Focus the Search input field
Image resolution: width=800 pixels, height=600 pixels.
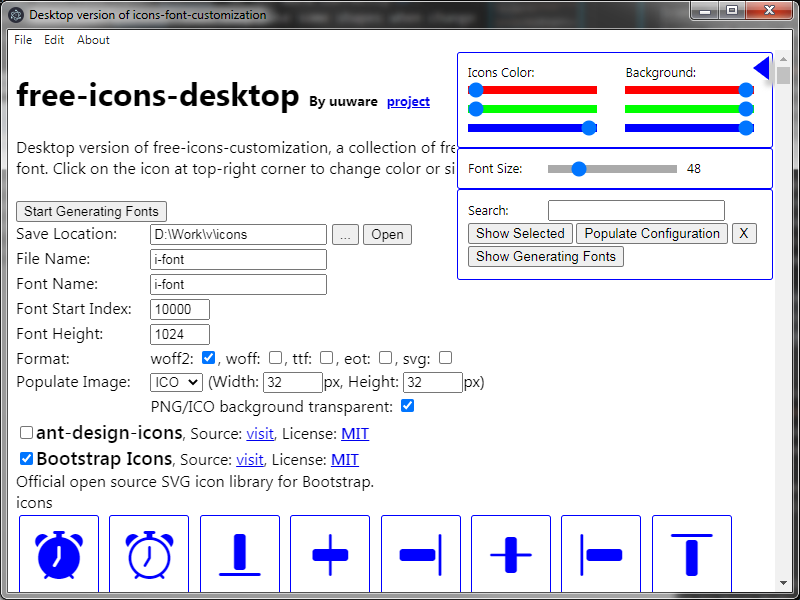pos(636,210)
